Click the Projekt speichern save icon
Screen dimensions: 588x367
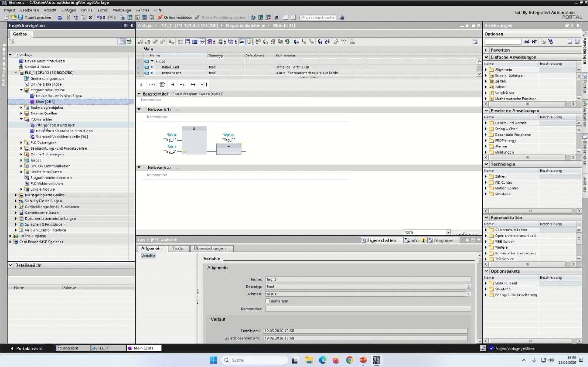coord(20,17)
